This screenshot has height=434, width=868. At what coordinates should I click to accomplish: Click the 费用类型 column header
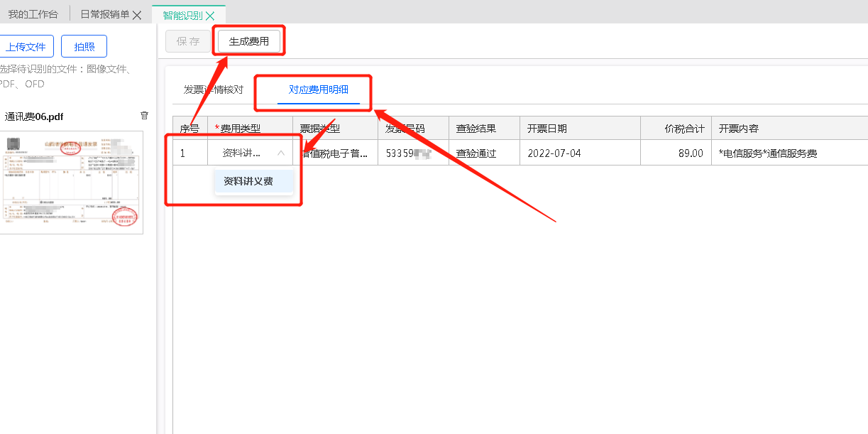pyautogui.click(x=241, y=129)
